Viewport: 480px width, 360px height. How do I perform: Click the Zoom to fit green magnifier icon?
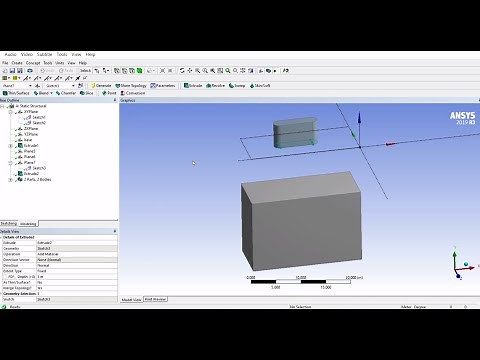[x=228, y=71]
